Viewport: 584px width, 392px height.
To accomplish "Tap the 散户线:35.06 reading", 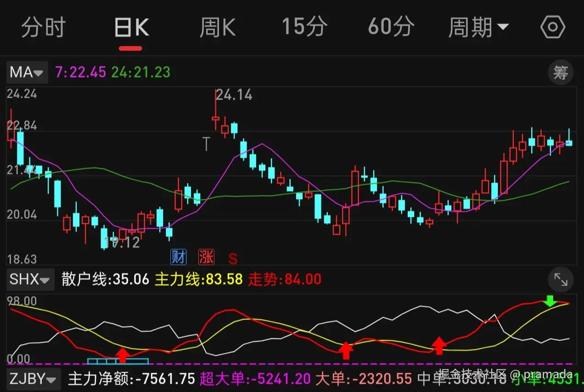I will (105, 279).
